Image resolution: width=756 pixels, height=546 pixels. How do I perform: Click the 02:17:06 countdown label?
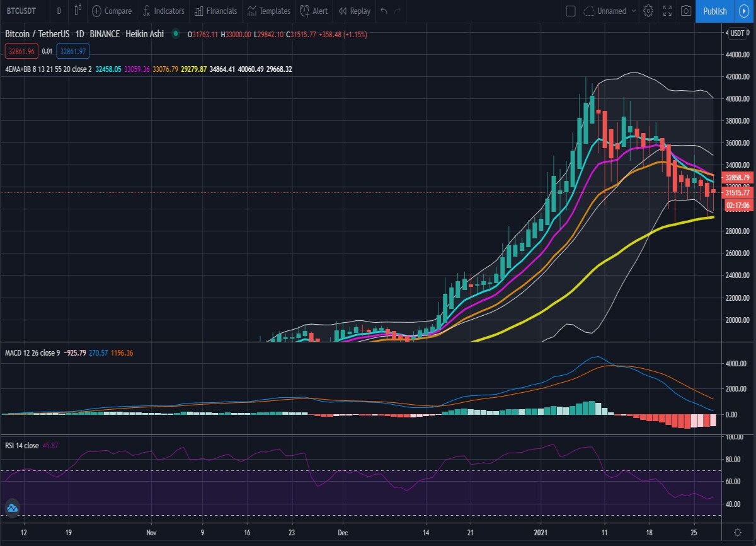736,205
